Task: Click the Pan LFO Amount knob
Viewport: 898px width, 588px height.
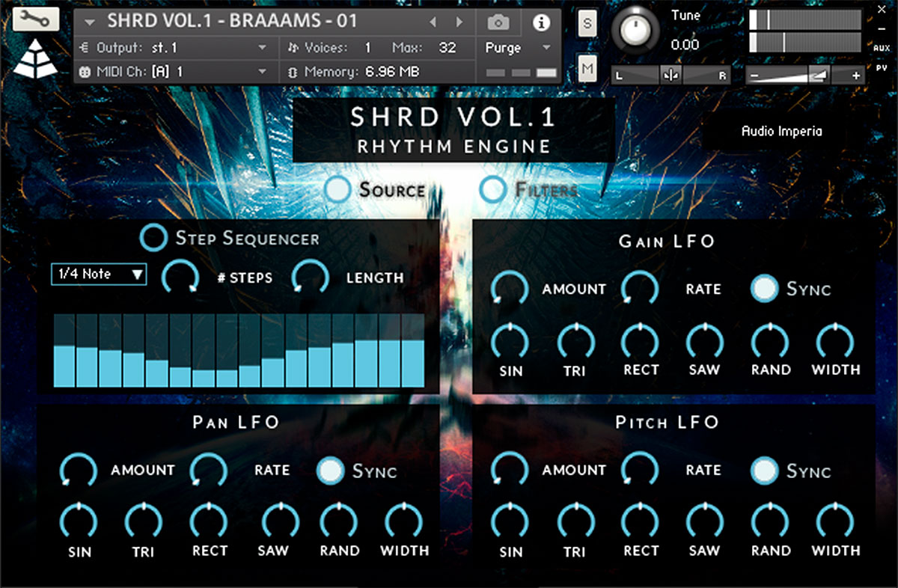Action: (x=79, y=470)
